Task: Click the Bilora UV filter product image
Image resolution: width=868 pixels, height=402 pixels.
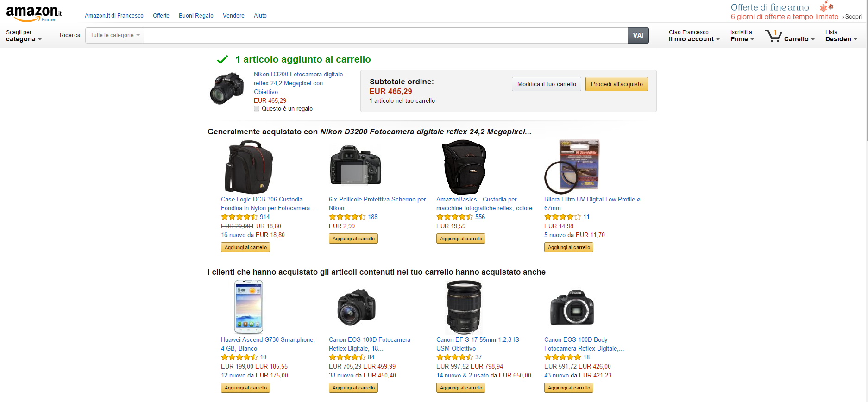Action: pos(572,167)
